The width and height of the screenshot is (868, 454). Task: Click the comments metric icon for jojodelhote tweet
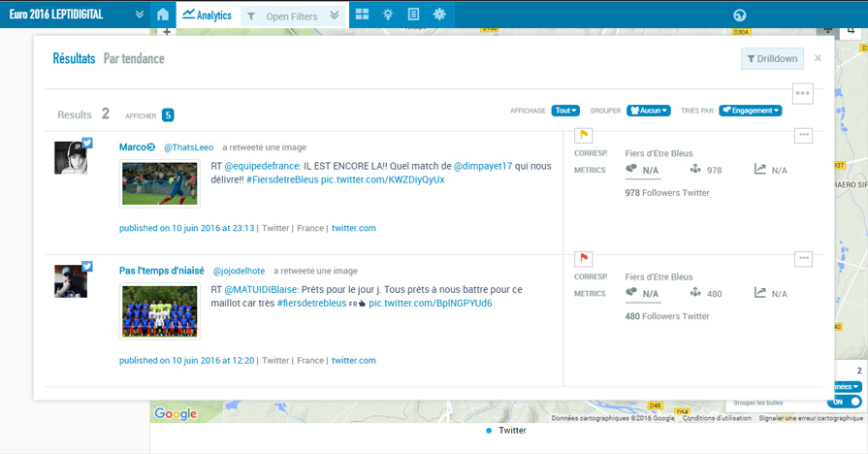pos(631,292)
